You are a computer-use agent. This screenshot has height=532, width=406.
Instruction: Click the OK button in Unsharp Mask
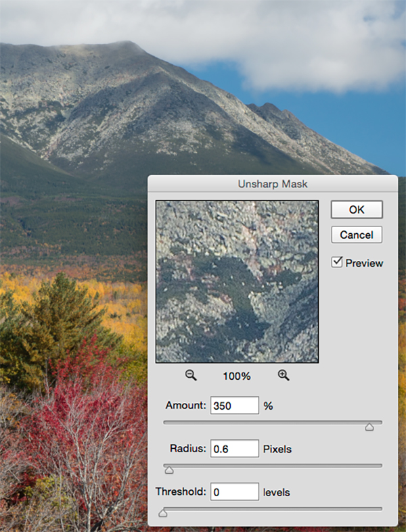click(357, 210)
